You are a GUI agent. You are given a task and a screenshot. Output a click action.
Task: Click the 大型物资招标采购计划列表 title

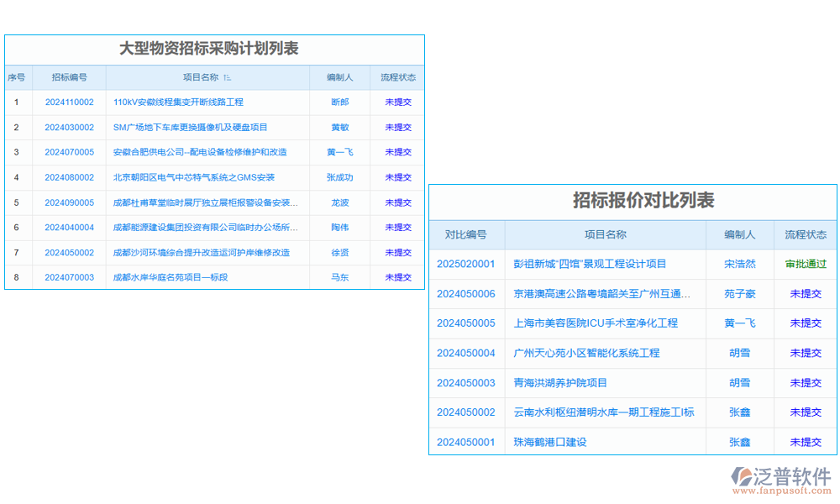[x=214, y=48]
